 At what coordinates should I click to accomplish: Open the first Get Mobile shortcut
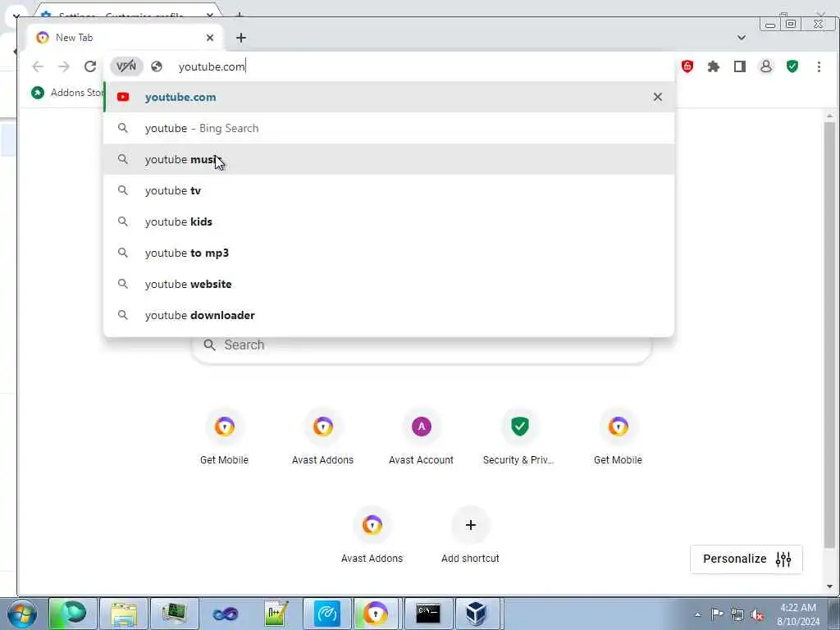[x=225, y=436]
